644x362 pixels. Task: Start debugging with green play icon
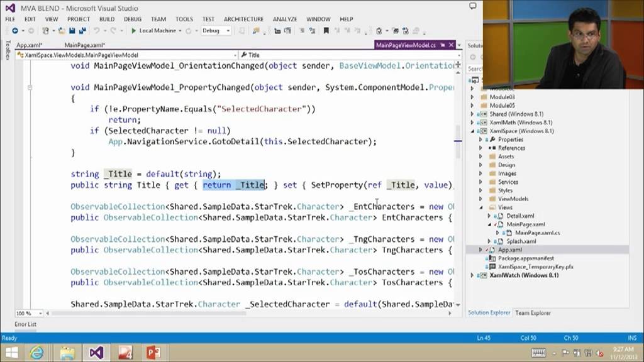(x=133, y=31)
